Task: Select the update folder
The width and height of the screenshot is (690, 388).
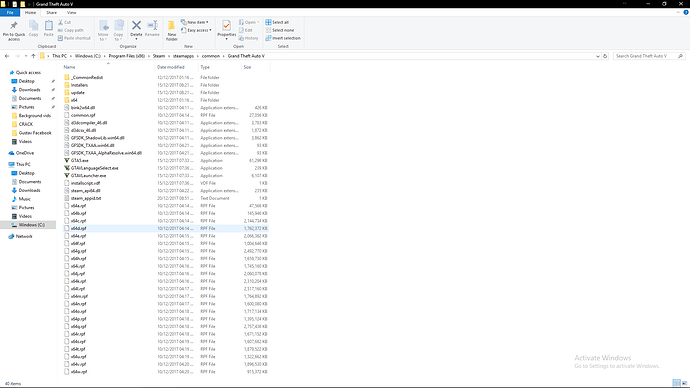Action: pyautogui.click(x=77, y=93)
